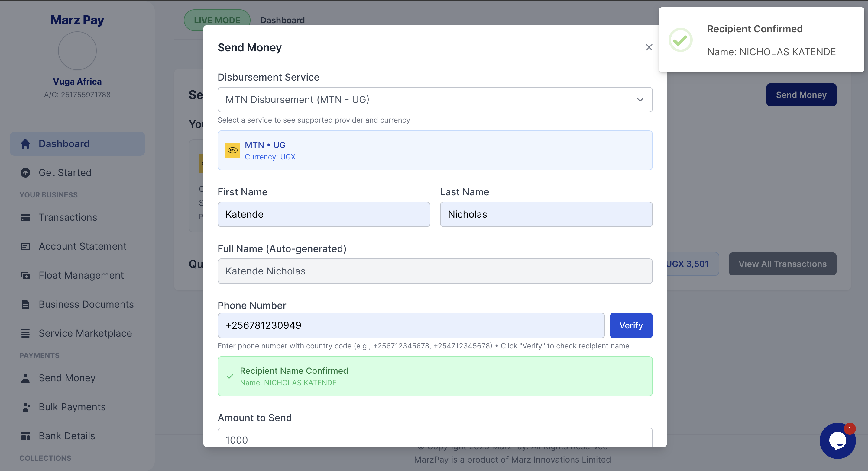Click the MTN • UG provider card
This screenshot has height=471, width=868.
pos(435,150)
